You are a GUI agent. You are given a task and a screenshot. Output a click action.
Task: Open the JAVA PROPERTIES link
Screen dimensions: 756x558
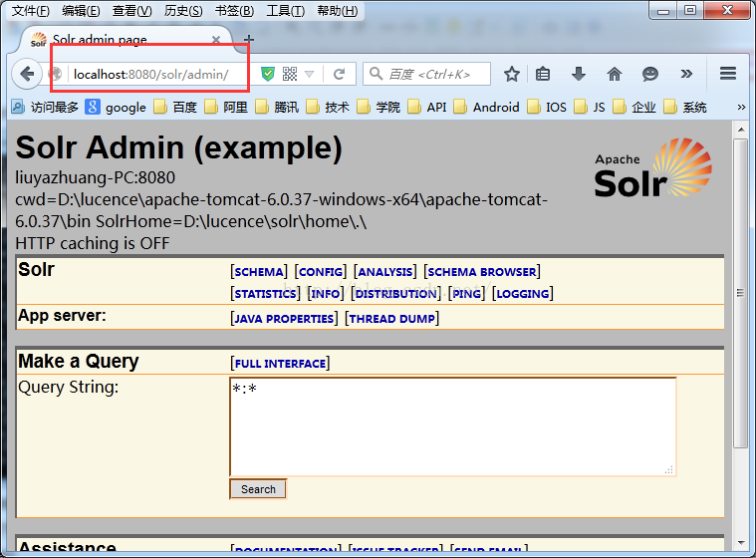(284, 319)
